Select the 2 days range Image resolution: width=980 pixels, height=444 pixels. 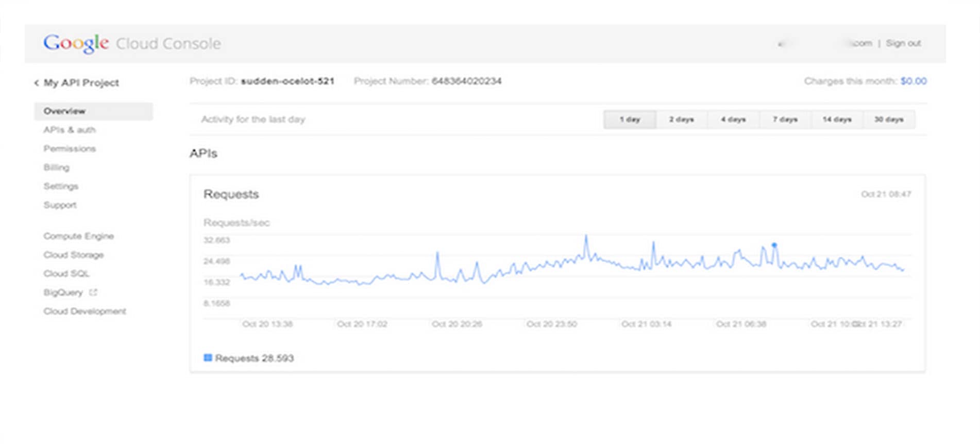pos(682,119)
